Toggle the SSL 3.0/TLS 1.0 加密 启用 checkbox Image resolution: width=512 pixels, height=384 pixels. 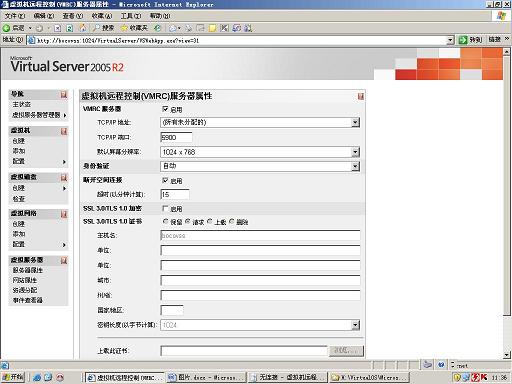[165, 208]
